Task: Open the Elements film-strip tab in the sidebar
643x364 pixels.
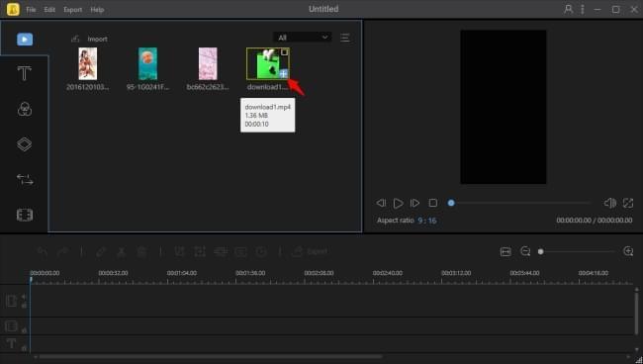Action: tap(25, 215)
